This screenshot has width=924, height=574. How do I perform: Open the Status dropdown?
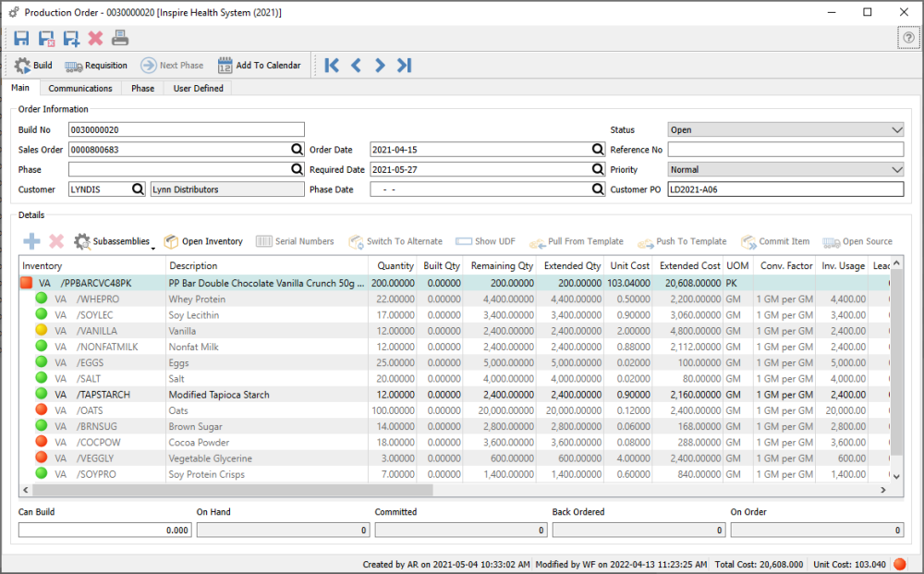(x=897, y=129)
